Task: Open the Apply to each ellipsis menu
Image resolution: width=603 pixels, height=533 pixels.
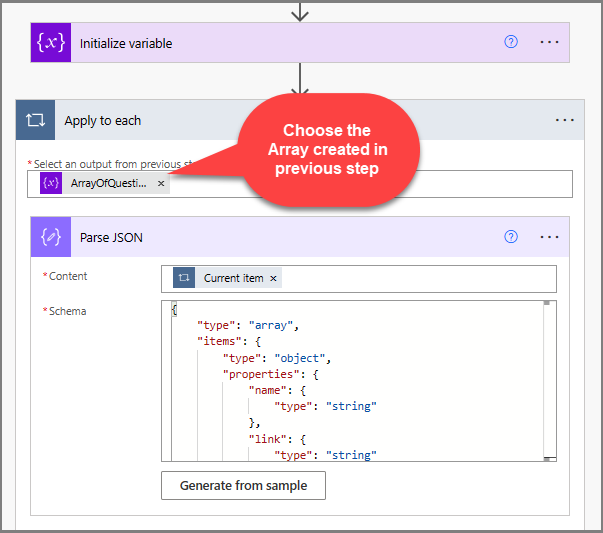Action: coord(565,120)
